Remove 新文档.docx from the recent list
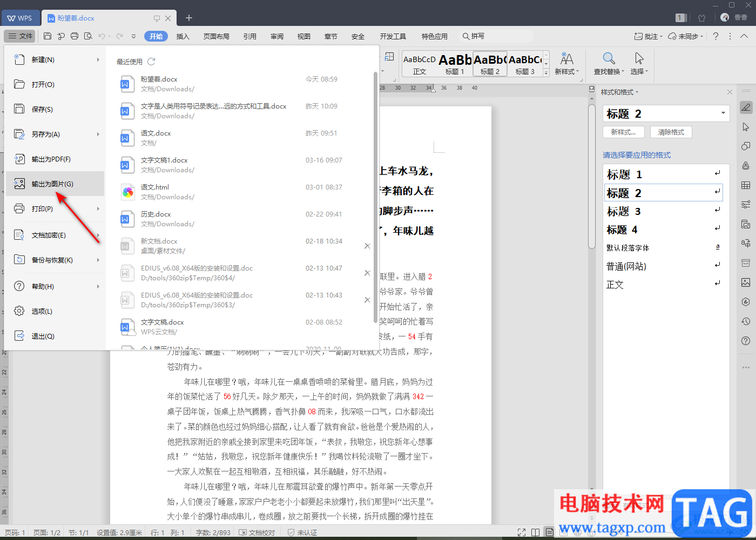 [367, 246]
